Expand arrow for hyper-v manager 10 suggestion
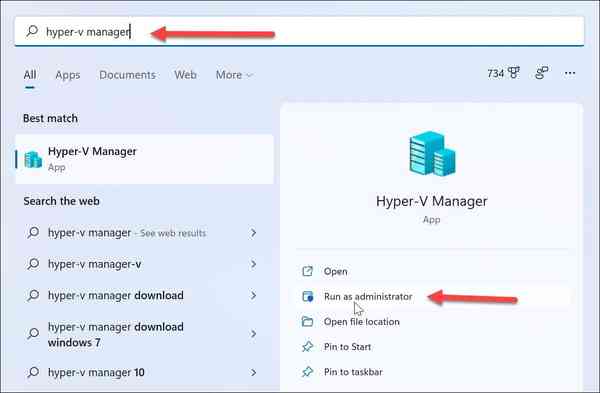Image resolution: width=600 pixels, height=393 pixels. coord(253,372)
